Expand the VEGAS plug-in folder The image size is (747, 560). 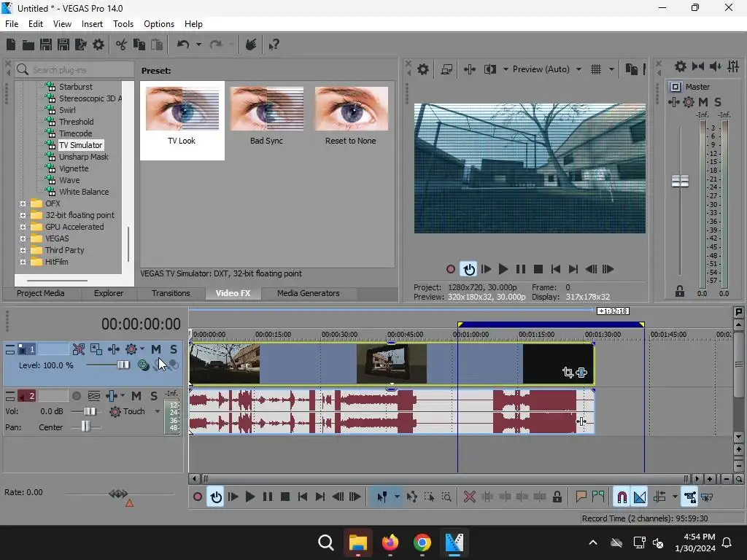coord(23,238)
